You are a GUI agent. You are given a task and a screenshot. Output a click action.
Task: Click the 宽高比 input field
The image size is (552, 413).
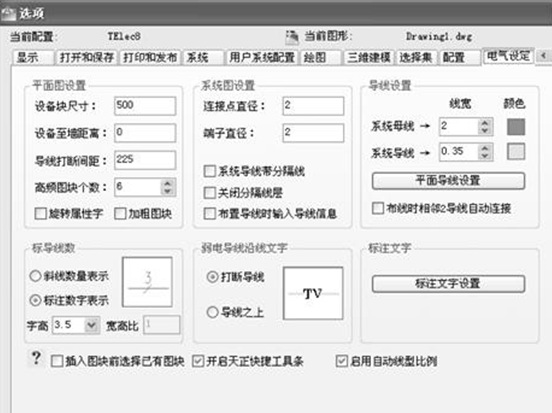(x=162, y=325)
